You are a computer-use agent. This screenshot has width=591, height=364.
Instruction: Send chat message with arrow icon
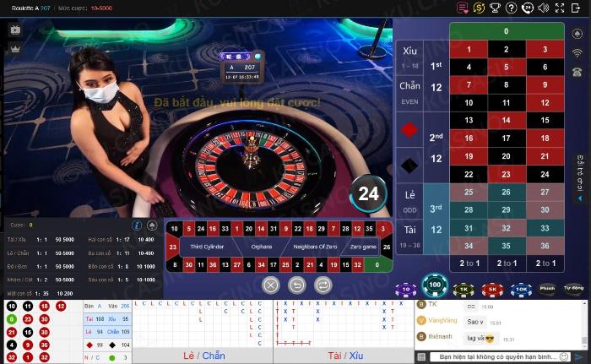578,357
